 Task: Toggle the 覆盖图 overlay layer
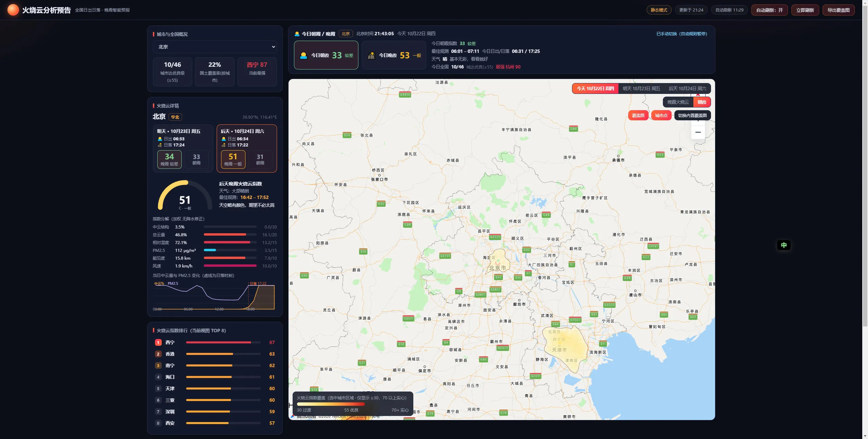coord(638,116)
